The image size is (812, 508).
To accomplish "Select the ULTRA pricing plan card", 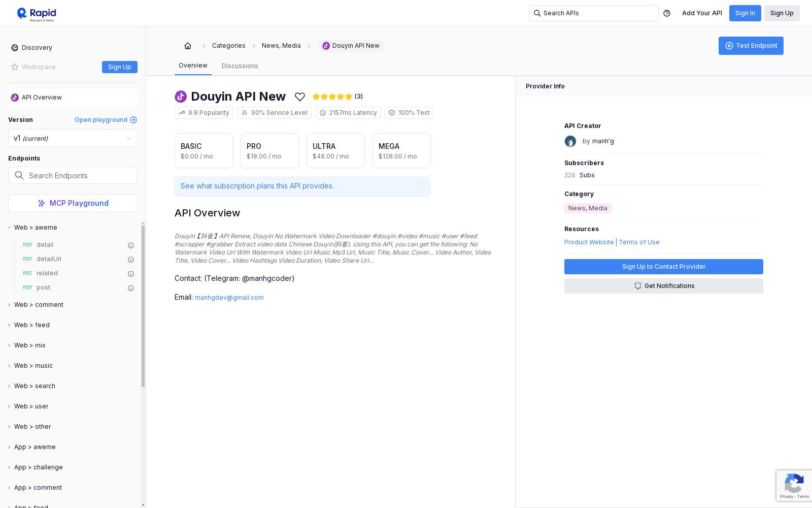I will (x=335, y=151).
